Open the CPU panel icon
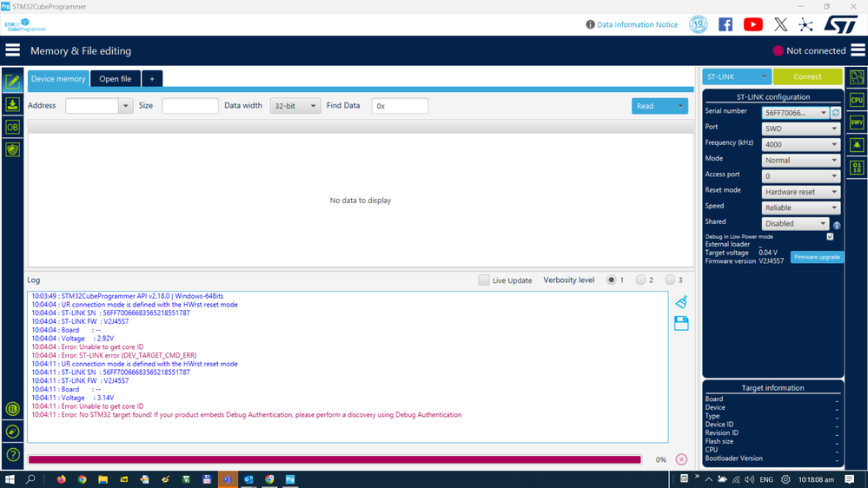Screen dimensions: 868x488 tap(857, 100)
